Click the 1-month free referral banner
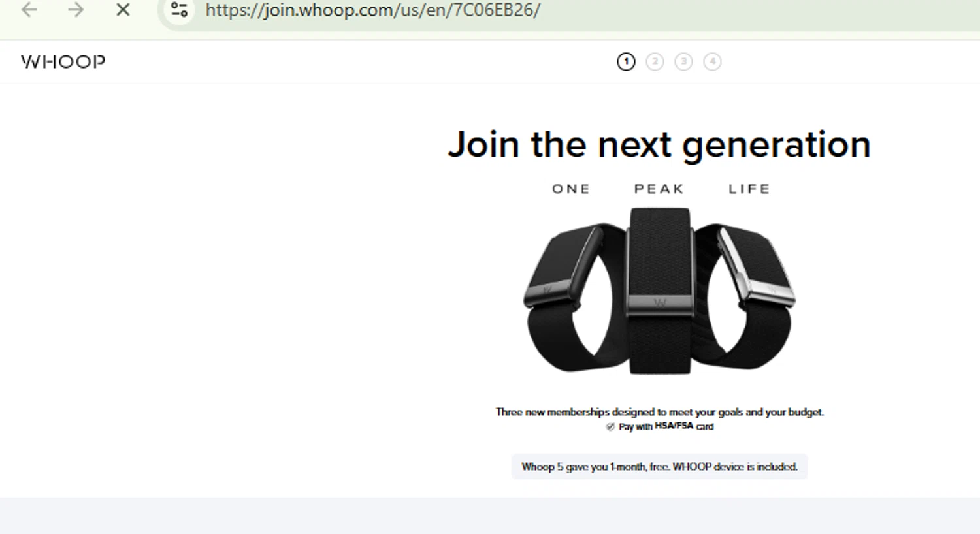The height and width of the screenshot is (534, 980). [x=659, y=467]
